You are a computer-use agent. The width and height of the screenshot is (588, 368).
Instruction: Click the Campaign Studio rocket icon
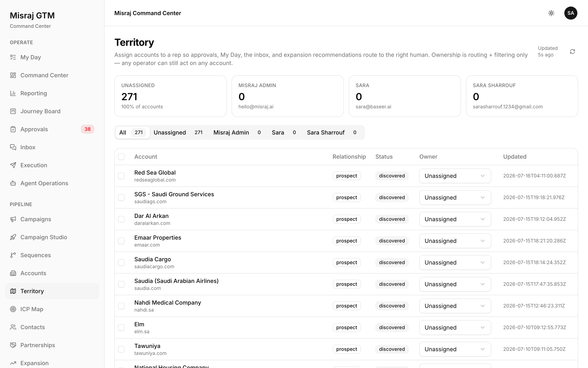pos(13,237)
